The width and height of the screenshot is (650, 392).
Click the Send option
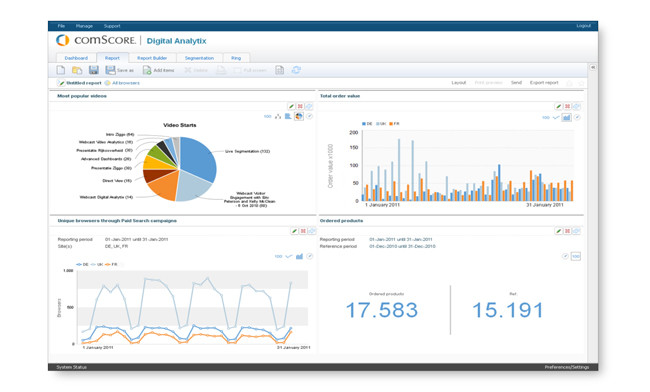point(516,82)
